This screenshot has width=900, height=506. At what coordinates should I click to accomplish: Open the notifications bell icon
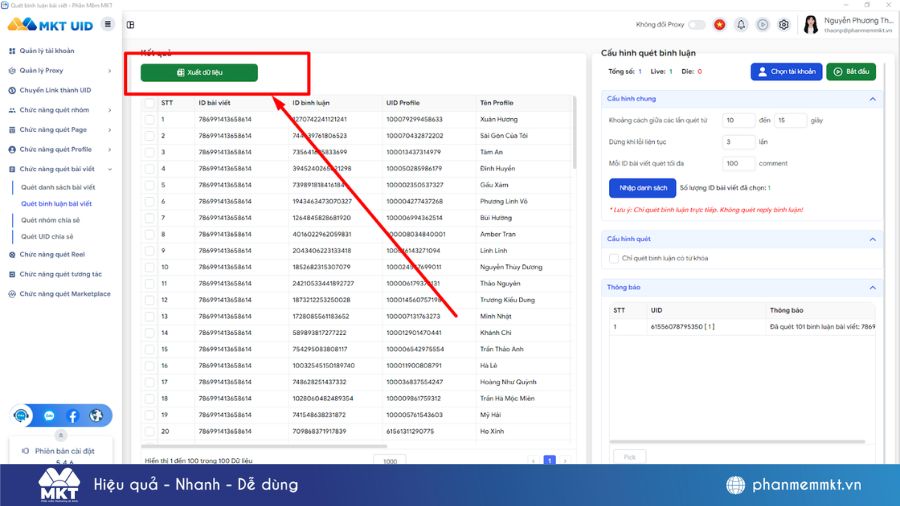click(741, 25)
